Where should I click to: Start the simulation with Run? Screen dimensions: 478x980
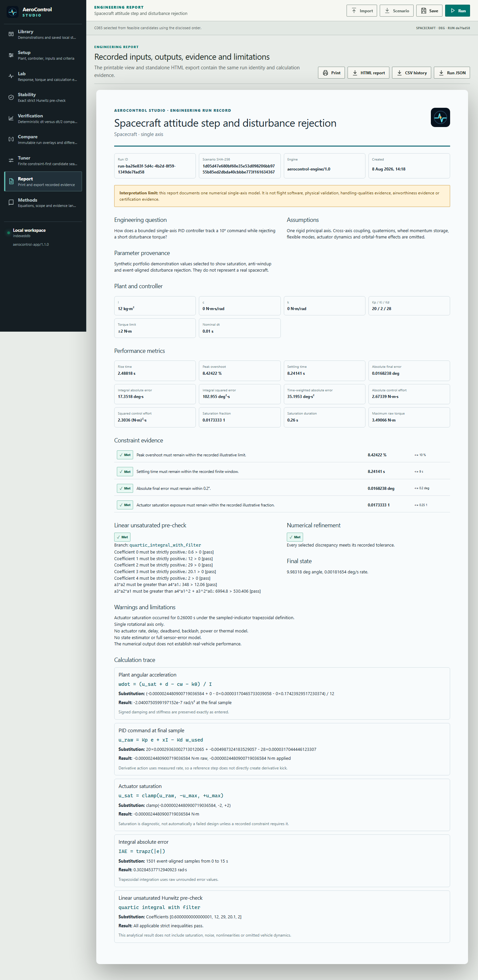457,11
